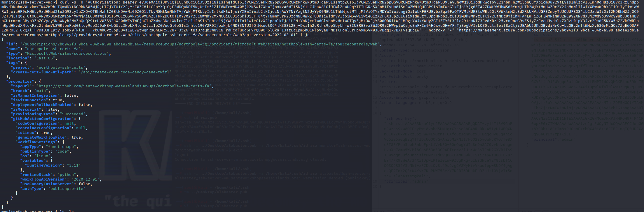Open the SantaWorkshopGeeseIslandsDevOps GitHub repo URL
Screen dimensions: 644x212
coord(125,86)
